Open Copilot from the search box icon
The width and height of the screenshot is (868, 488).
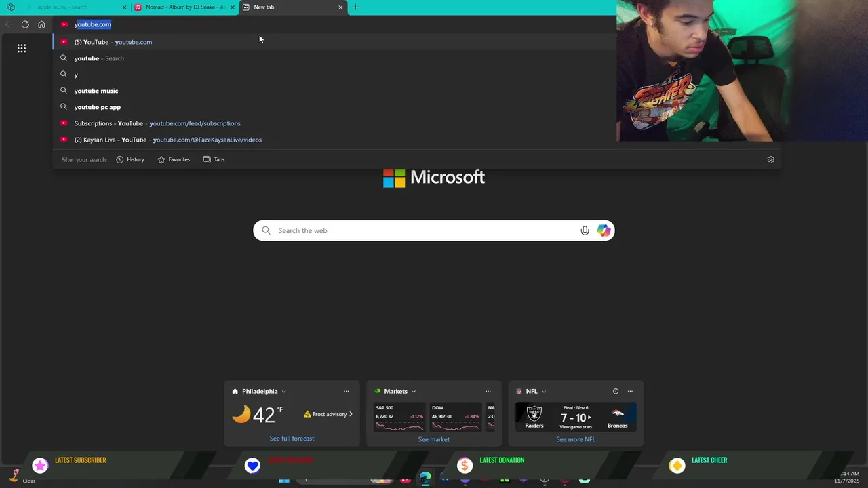(x=604, y=230)
